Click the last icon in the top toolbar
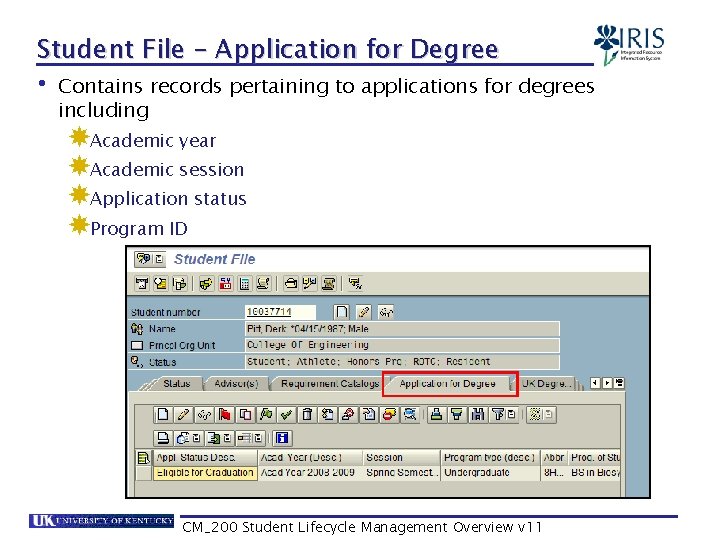Viewport: 720px width, 540px height. (355, 284)
